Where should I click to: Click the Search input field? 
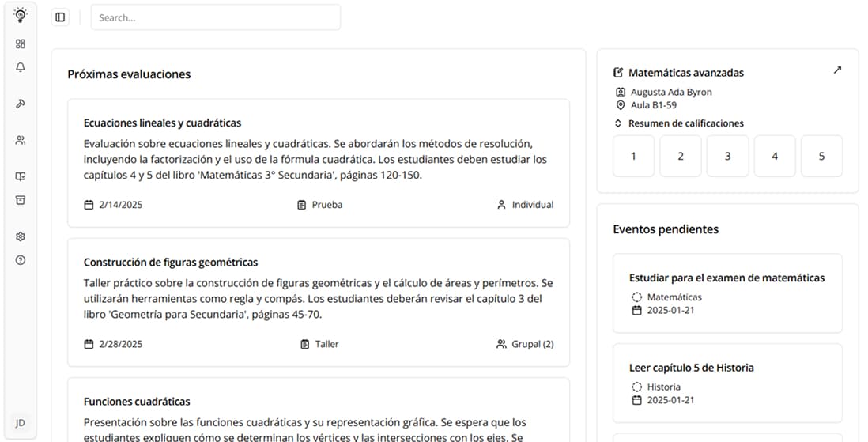pyautogui.click(x=215, y=17)
